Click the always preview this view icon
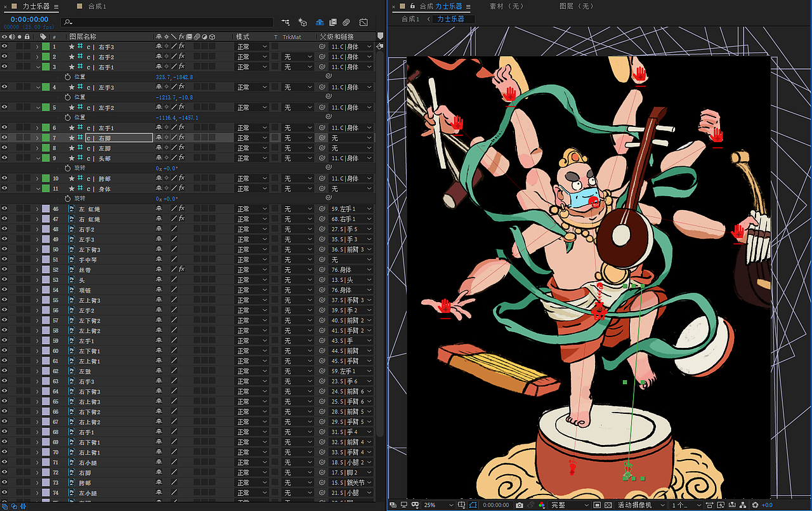The width and height of the screenshot is (812, 511). click(x=393, y=505)
